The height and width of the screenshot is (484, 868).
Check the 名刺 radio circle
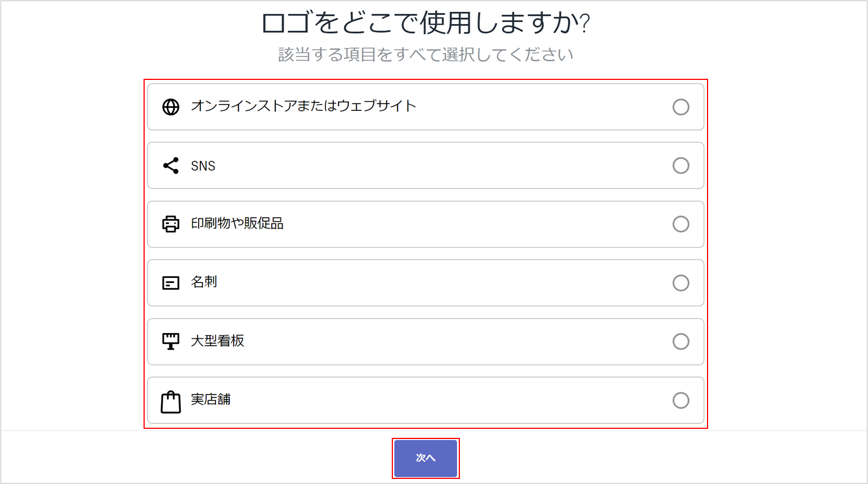pyautogui.click(x=681, y=283)
